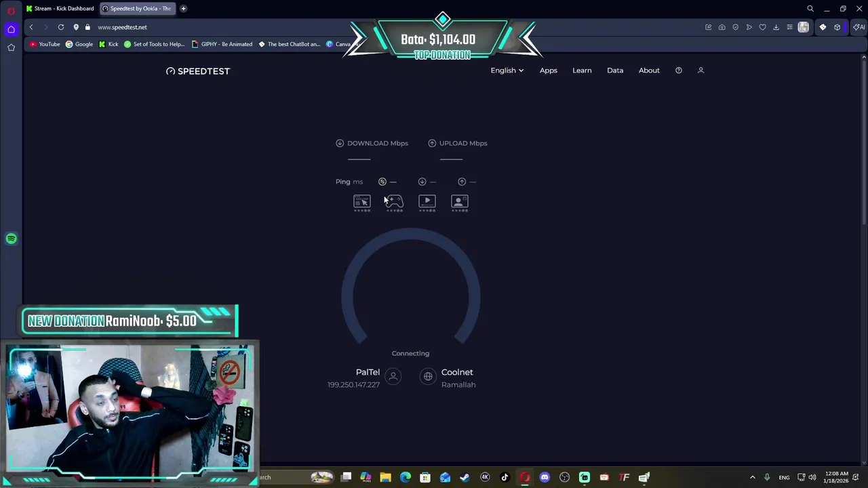Click the snapshot camera toolbar icon

coord(722,27)
